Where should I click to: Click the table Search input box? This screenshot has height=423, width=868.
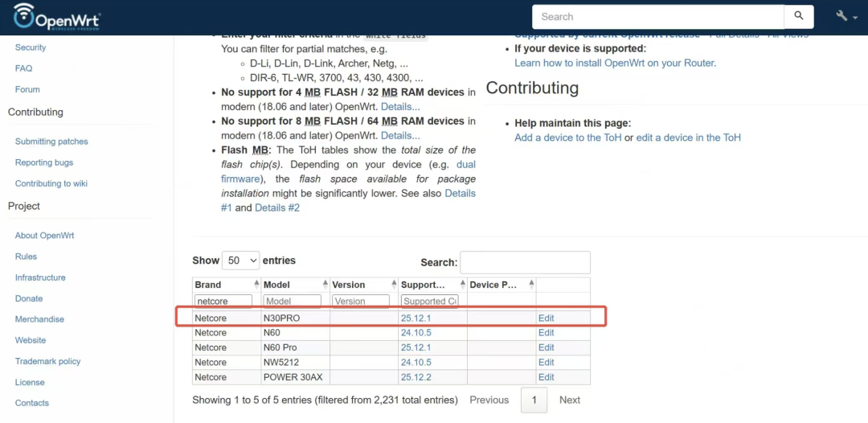coord(525,262)
